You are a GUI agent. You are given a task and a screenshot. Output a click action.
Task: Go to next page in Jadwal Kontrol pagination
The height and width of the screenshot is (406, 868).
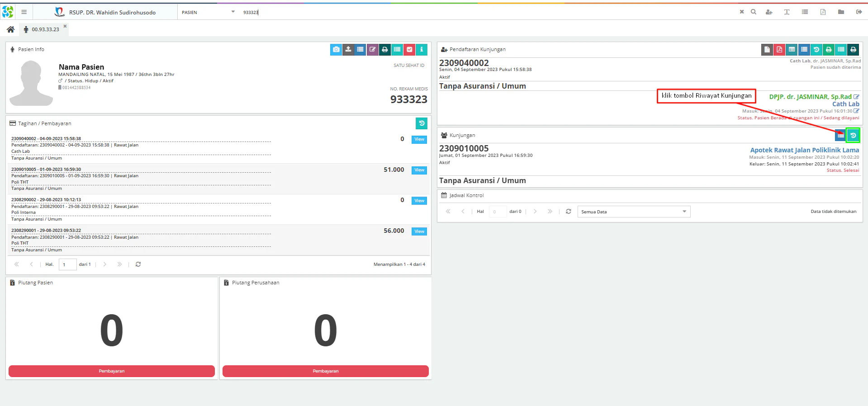[x=535, y=211]
